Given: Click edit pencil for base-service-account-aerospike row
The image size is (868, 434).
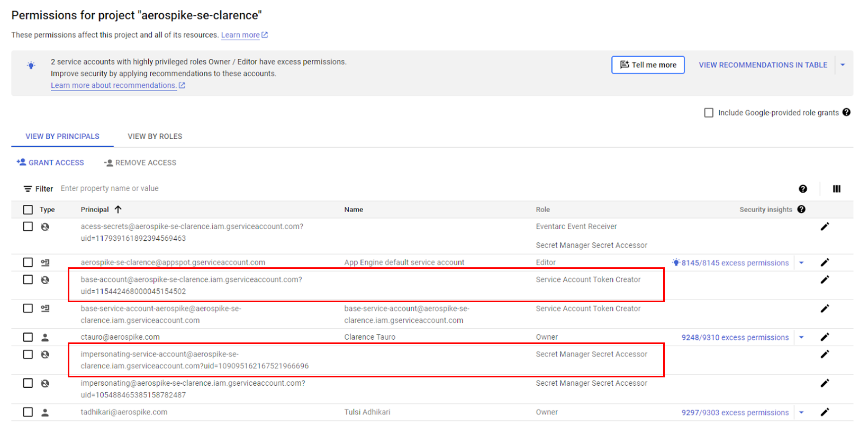Looking at the screenshot, I should pos(825,309).
